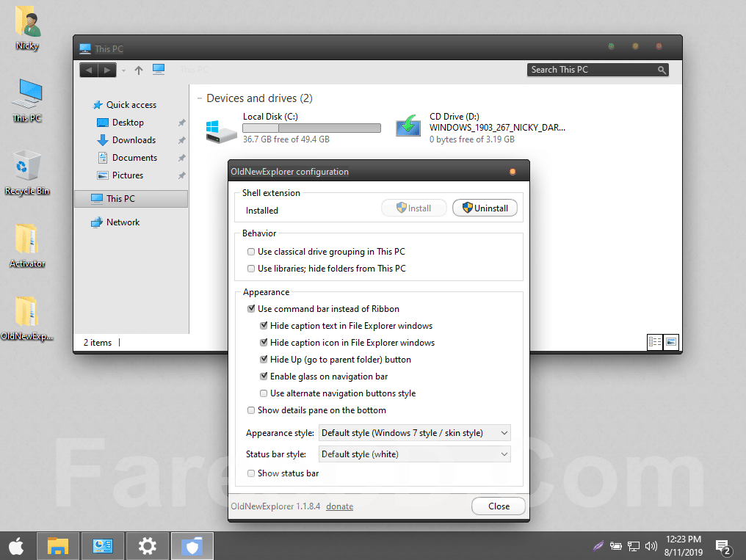
Task: Select the OldNewExp... folder on desktop
Action: [26, 311]
